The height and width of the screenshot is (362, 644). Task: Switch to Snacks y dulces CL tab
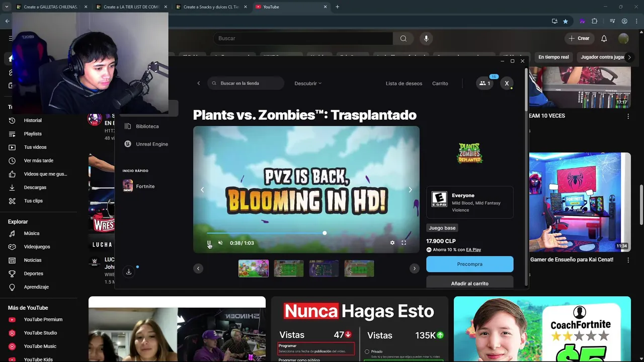211,7
